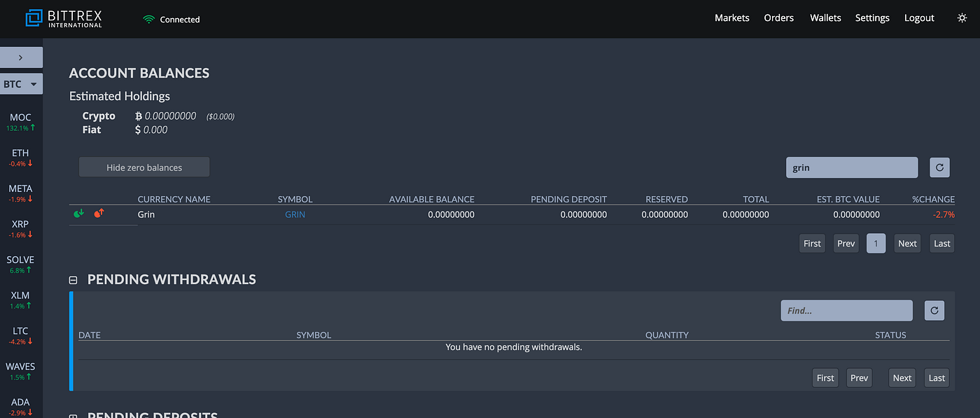Expand the Pending Deposits section
The height and width of the screenshot is (418, 980).
(73, 416)
